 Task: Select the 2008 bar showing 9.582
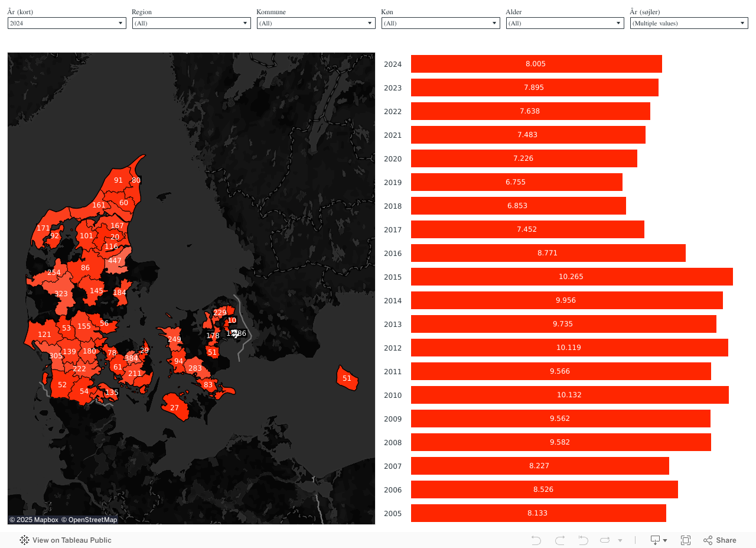[561, 442]
